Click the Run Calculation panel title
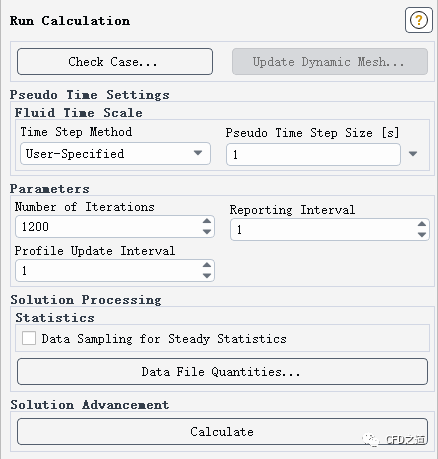 click(70, 21)
